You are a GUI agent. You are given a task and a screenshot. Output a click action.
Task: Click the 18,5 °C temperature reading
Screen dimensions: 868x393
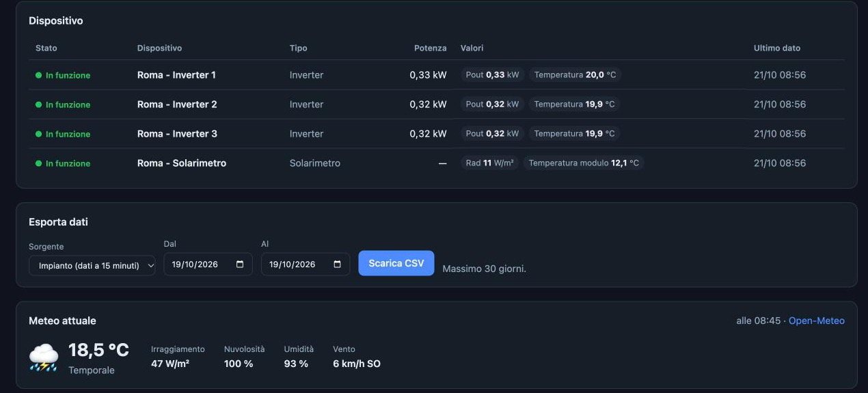pyautogui.click(x=98, y=351)
